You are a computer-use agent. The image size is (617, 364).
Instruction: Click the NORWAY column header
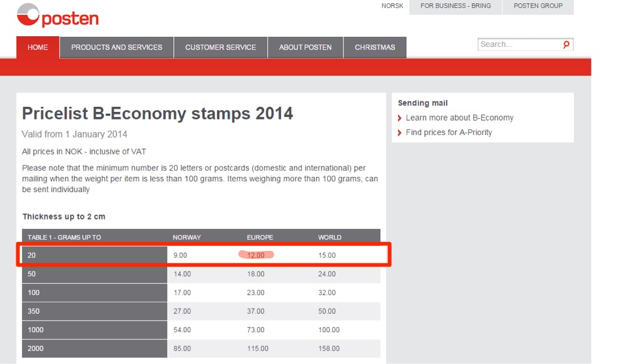[x=186, y=238]
